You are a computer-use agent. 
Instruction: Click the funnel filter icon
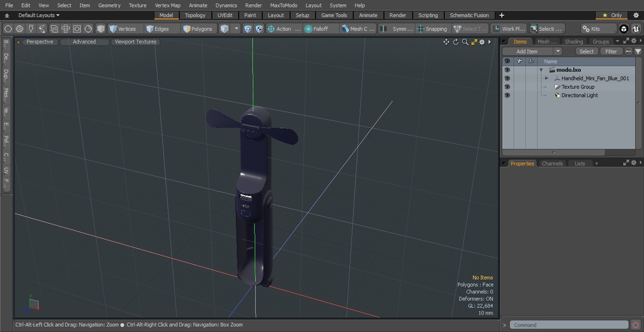[x=638, y=51]
